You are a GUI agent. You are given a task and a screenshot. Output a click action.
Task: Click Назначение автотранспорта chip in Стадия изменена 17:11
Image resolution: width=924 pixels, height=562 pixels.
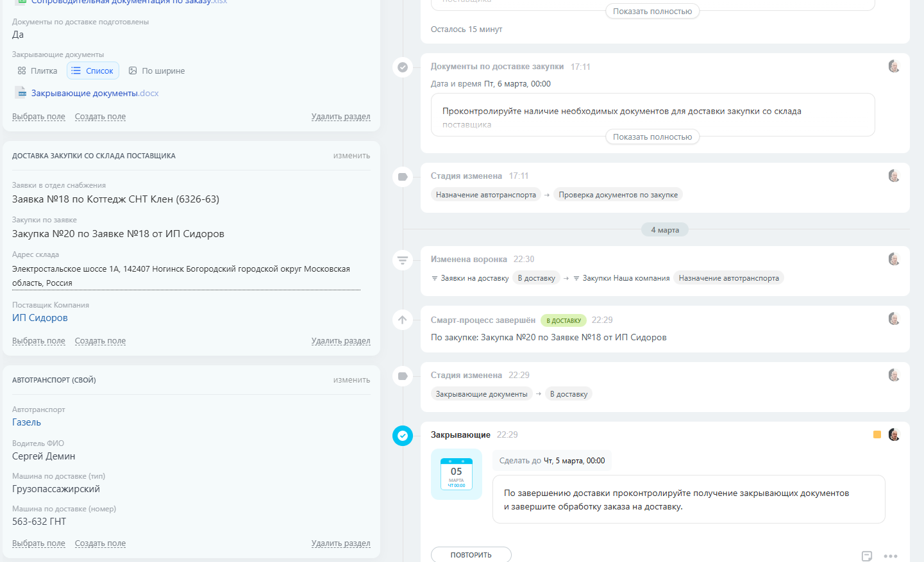[x=486, y=195]
